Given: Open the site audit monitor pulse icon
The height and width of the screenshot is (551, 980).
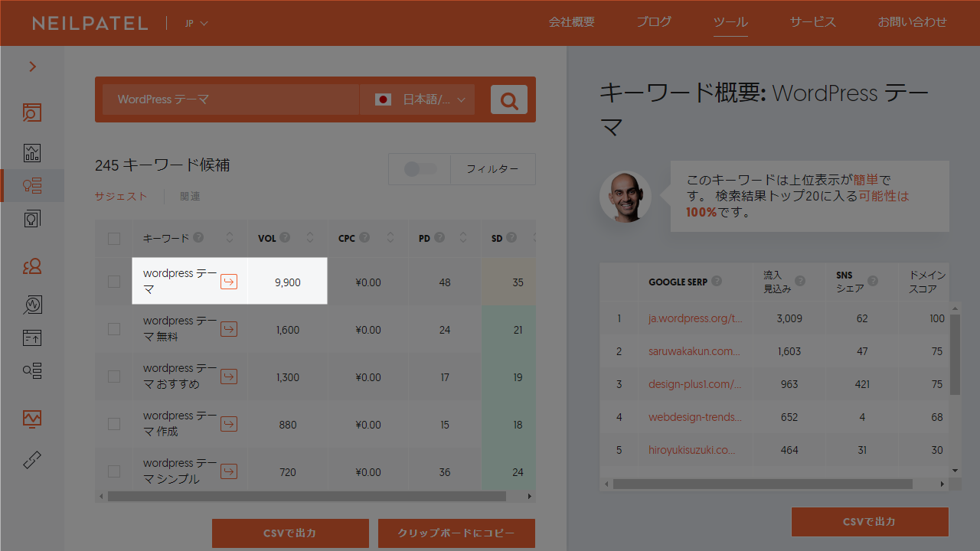Looking at the screenshot, I should point(32,419).
